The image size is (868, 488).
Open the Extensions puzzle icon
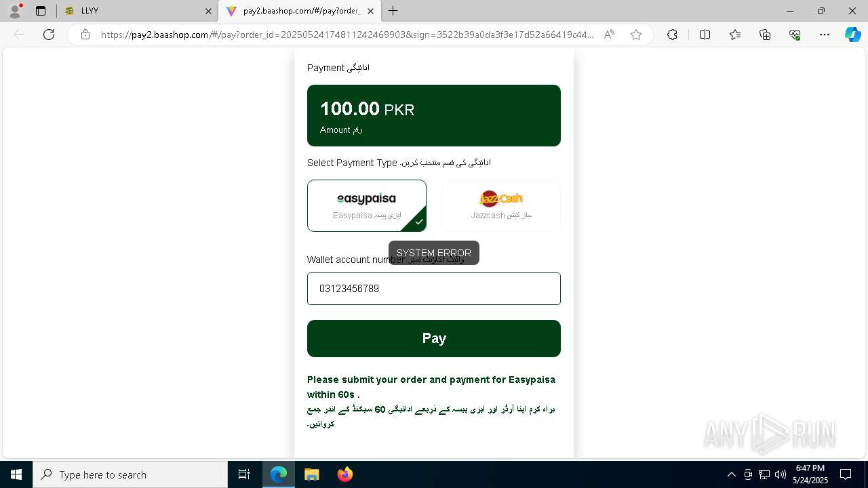pyautogui.click(x=672, y=35)
